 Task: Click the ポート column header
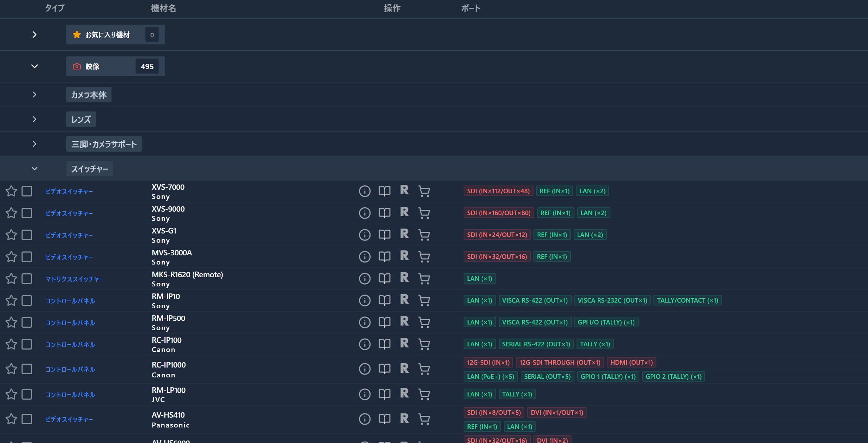click(471, 8)
